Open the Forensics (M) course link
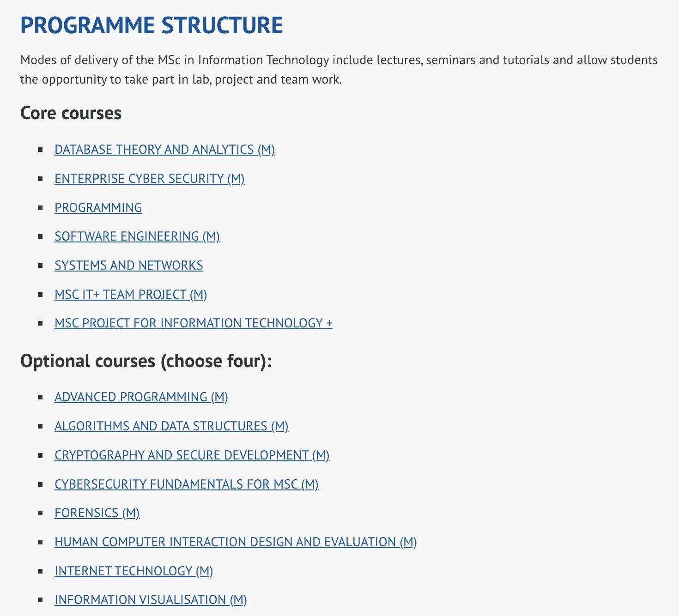 point(97,513)
